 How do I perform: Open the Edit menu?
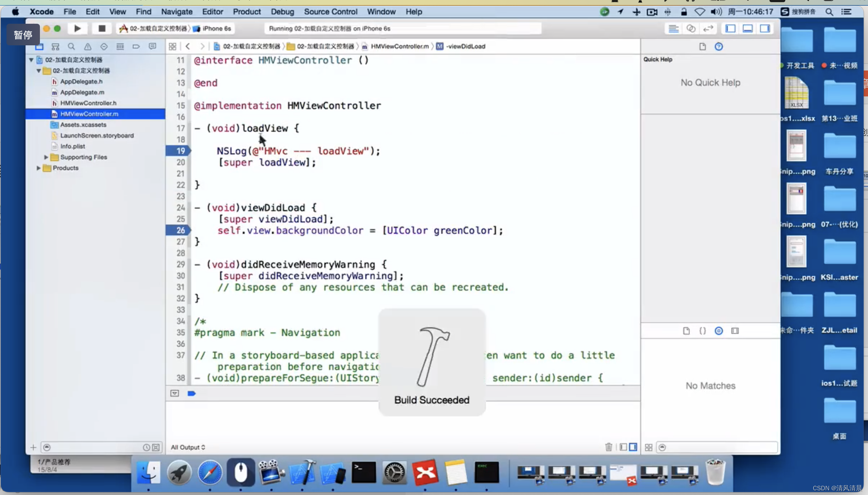pyautogui.click(x=92, y=12)
